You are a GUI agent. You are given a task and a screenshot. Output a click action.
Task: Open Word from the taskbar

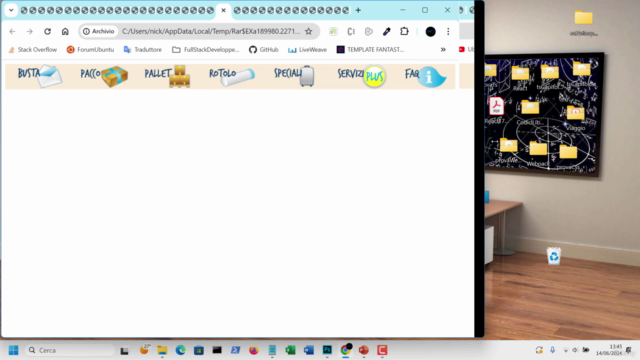tap(309, 350)
